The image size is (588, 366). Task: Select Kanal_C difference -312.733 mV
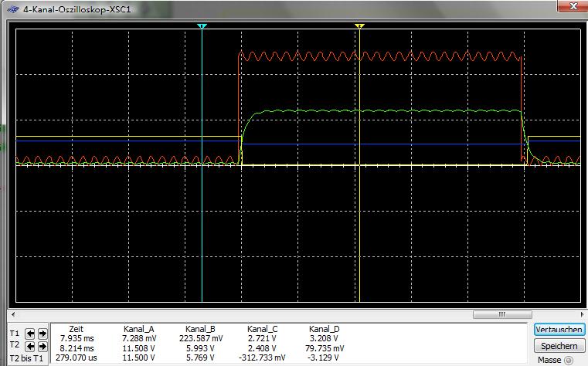pyautogui.click(x=262, y=358)
